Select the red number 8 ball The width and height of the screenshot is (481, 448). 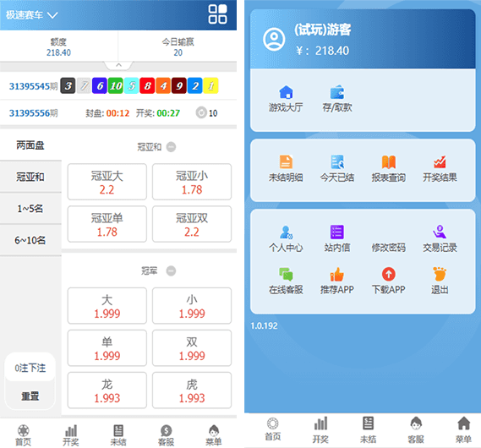coord(147,86)
